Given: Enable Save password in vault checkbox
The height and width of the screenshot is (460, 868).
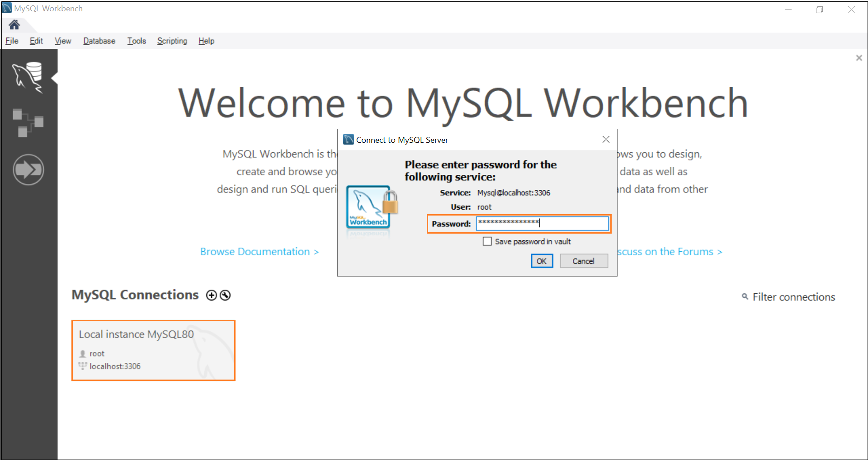Looking at the screenshot, I should (487, 241).
